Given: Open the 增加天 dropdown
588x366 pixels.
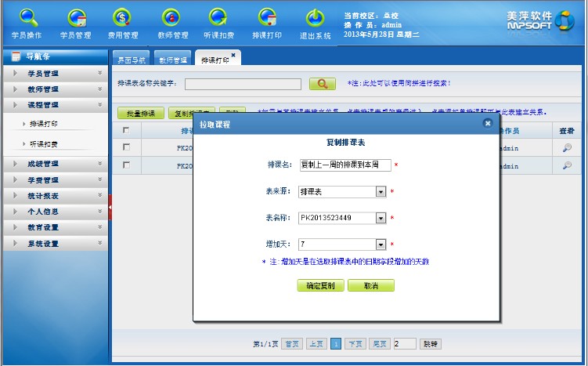Looking at the screenshot, I should pos(381,245).
